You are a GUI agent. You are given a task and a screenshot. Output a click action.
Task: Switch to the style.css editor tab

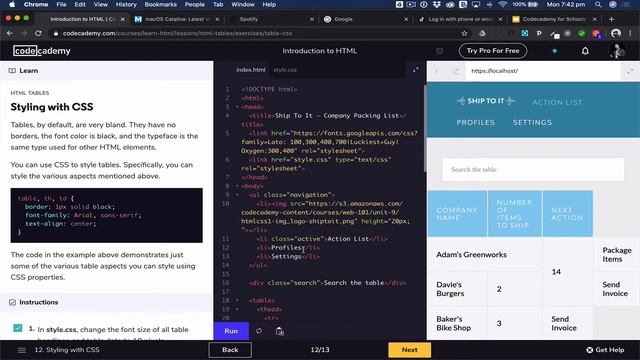coord(285,70)
